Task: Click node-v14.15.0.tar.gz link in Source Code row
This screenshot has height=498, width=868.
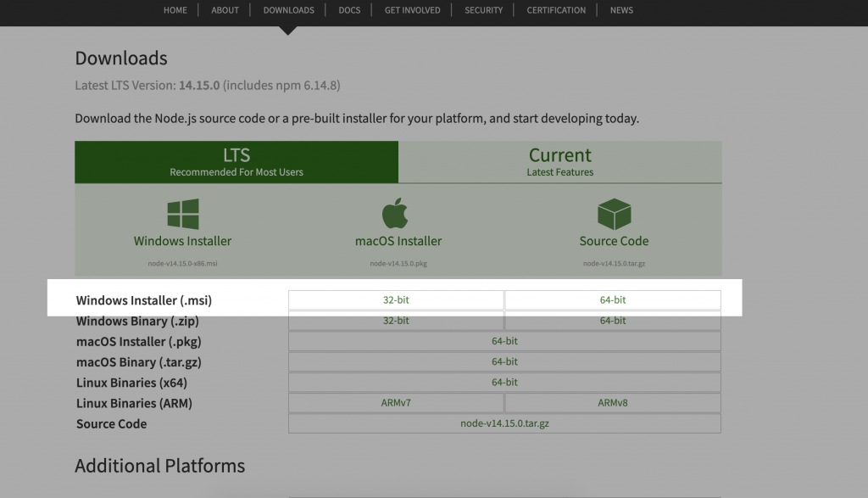Action: pyautogui.click(x=504, y=423)
